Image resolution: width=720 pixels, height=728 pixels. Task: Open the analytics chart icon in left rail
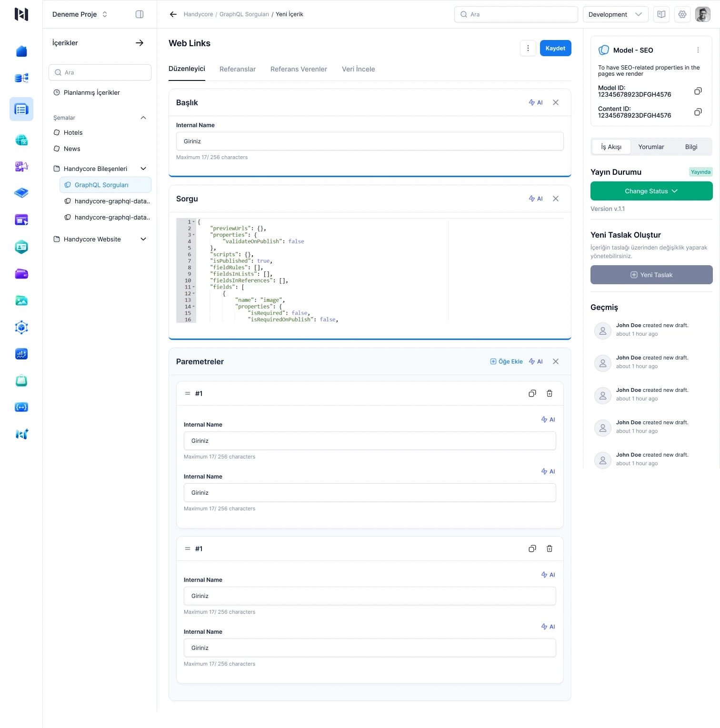click(21, 354)
